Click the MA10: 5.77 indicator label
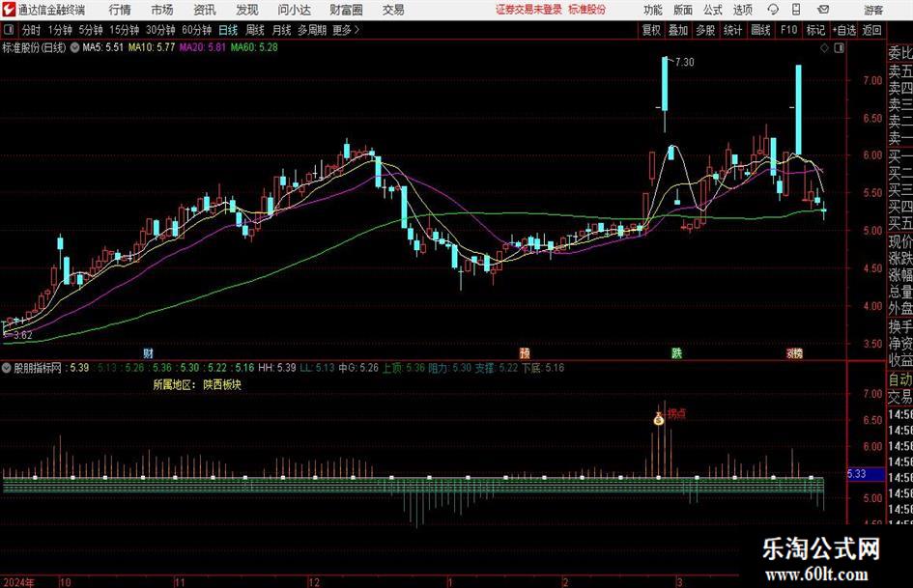Screen dimensions: 913x588 tap(152, 47)
